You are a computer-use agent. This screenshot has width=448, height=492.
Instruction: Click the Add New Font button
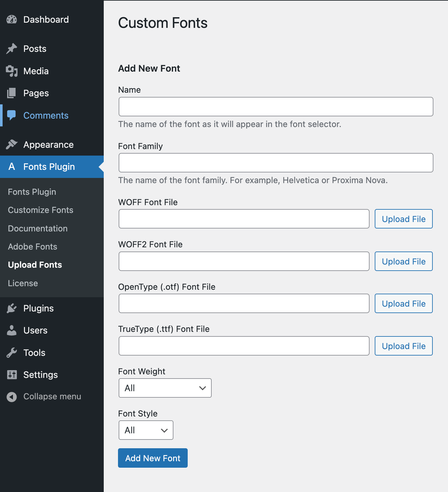click(x=153, y=458)
